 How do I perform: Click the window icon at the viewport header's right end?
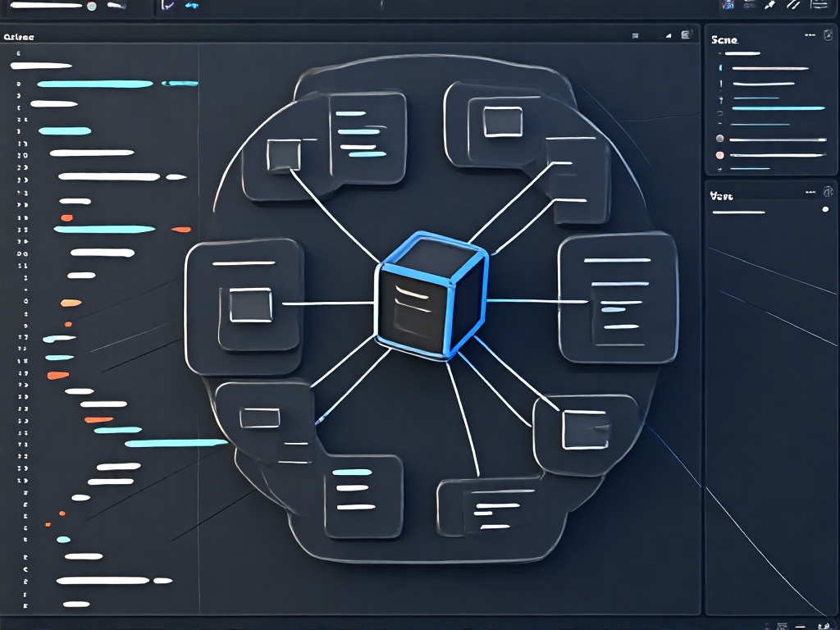[x=685, y=35]
